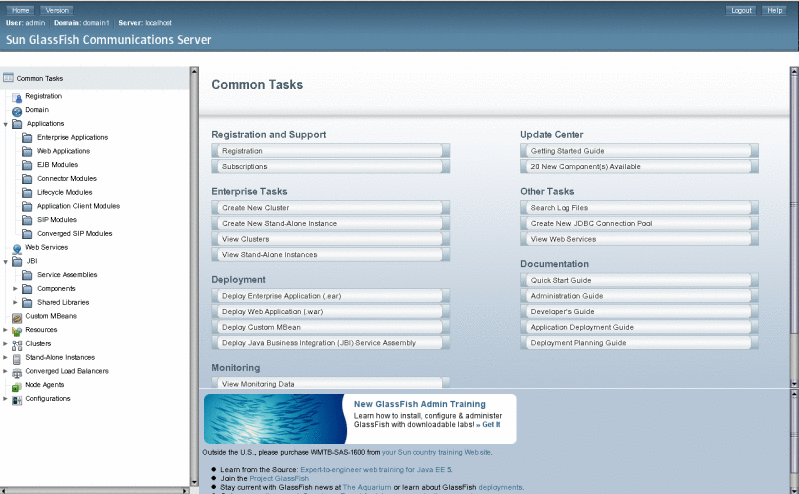Click the Converged Load Balancers icon

point(17,372)
